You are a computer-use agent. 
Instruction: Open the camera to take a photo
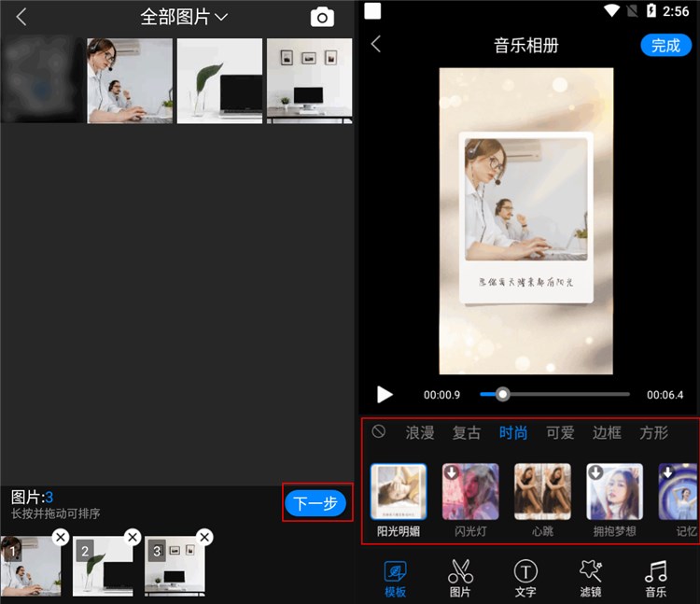coord(322,18)
